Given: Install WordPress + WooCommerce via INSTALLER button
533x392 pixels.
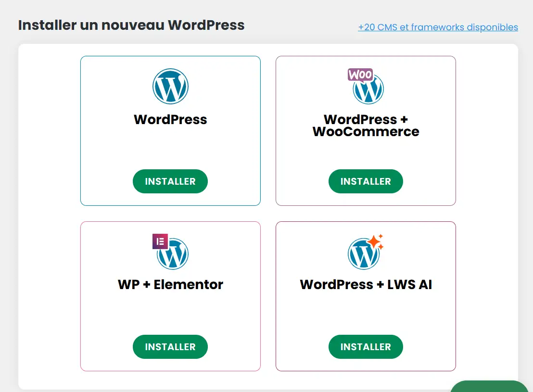Looking at the screenshot, I should 366,181.
